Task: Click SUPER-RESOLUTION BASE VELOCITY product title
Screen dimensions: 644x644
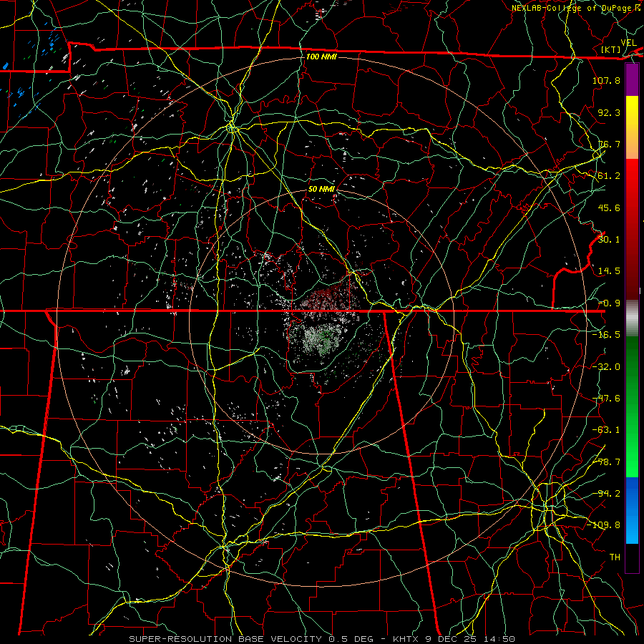Action: click(225, 639)
